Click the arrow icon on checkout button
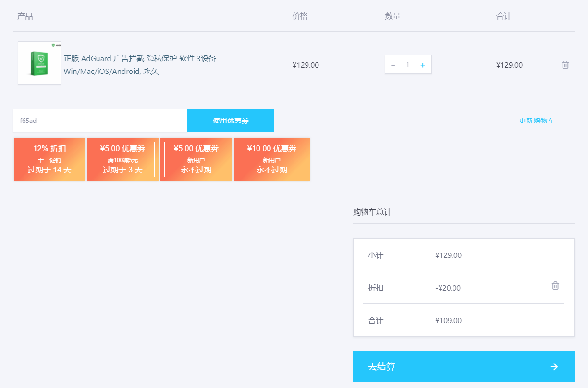Viewport: 588px width, 388px height. [554, 367]
